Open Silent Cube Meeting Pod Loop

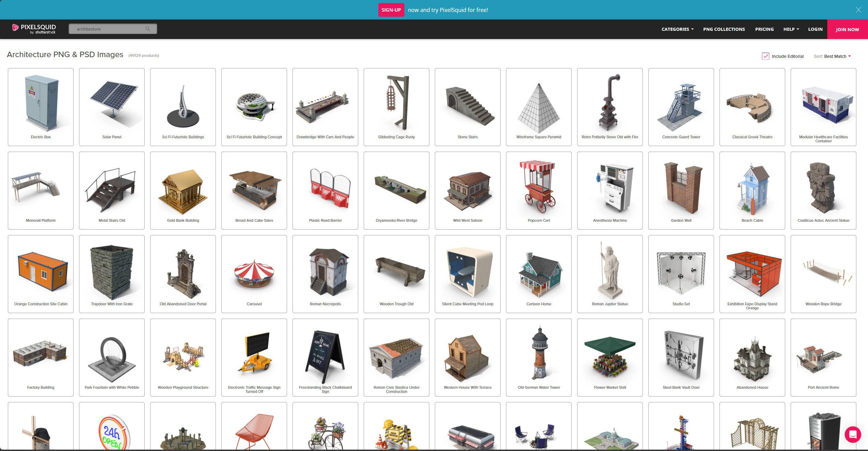[x=468, y=274]
